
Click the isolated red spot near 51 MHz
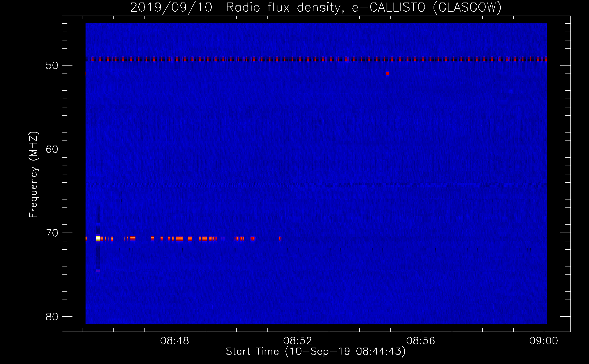pos(387,74)
